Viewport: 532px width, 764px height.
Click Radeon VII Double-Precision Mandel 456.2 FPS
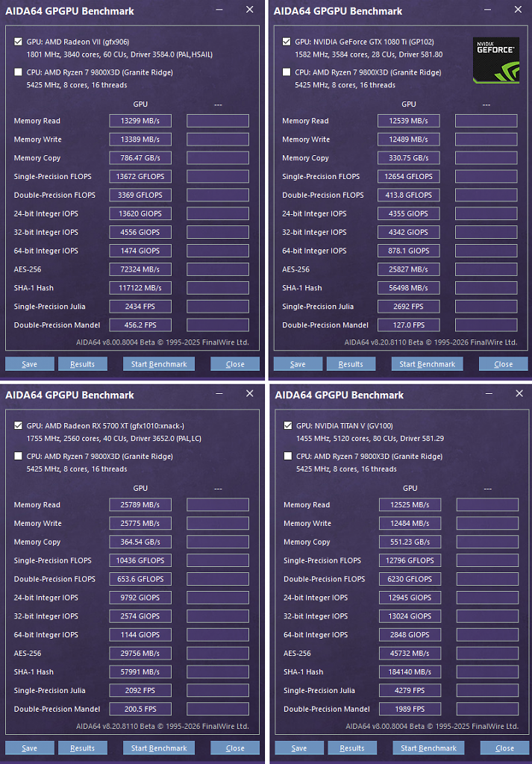(x=140, y=325)
